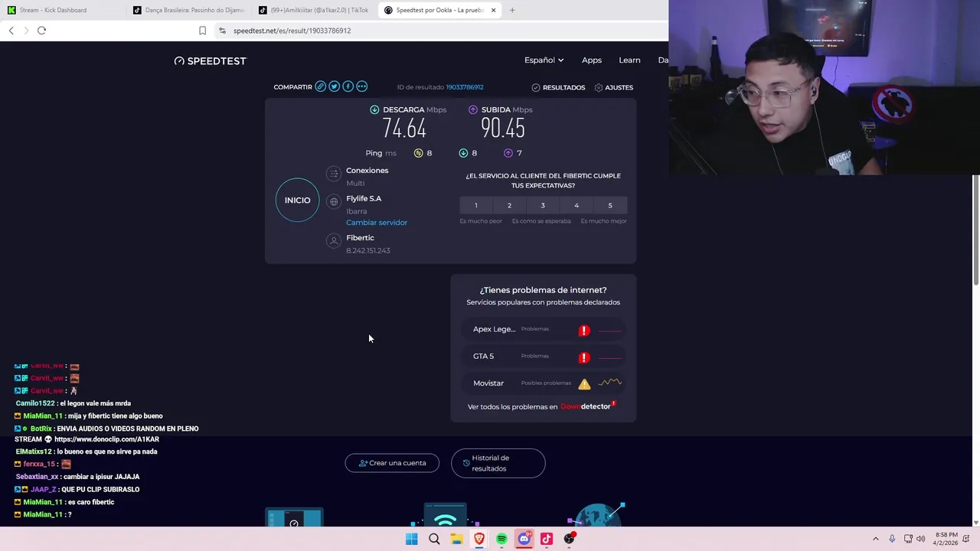
Task: Open Learn menu item
Action: coord(629,60)
